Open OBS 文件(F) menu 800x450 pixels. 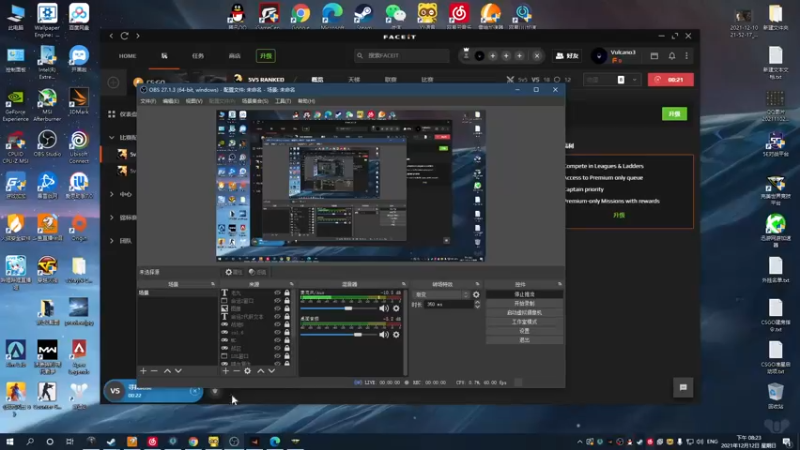pyautogui.click(x=148, y=101)
